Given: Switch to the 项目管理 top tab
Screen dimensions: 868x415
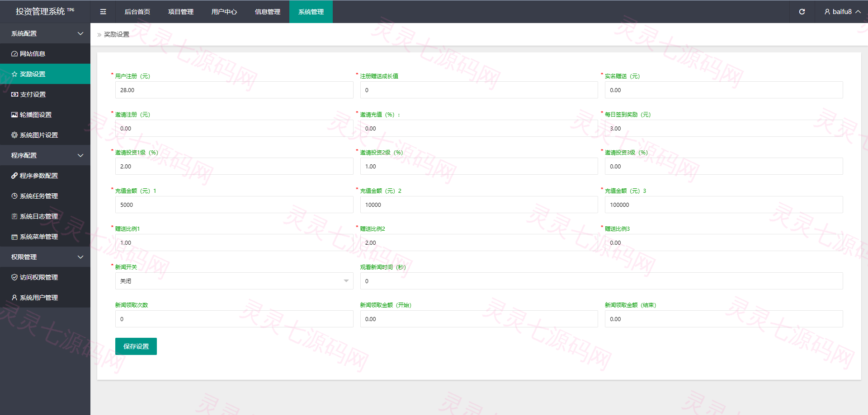Looking at the screenshot, I should [x=181, y=12].
